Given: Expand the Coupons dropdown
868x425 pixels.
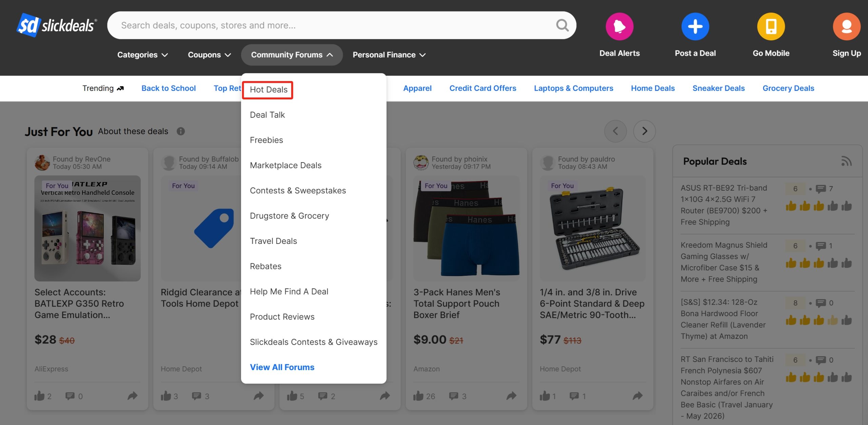Looking at the screenshot, I should tap(209, 55).
